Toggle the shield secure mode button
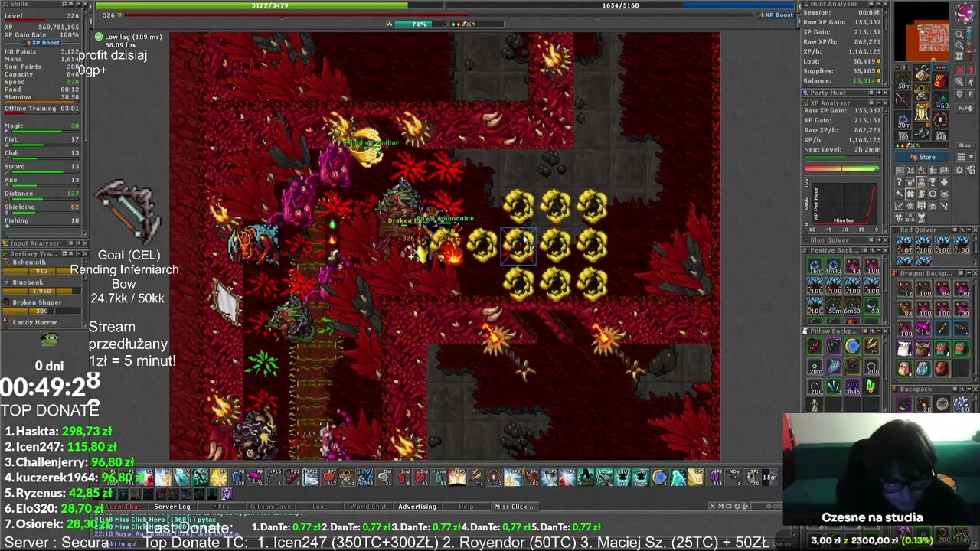980x551 pixels. 959,94
